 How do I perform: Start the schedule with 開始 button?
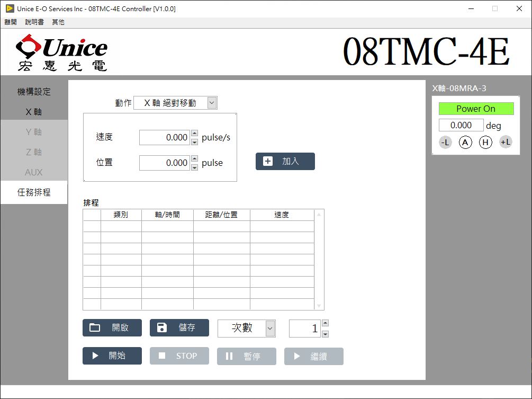coord(112,356)
